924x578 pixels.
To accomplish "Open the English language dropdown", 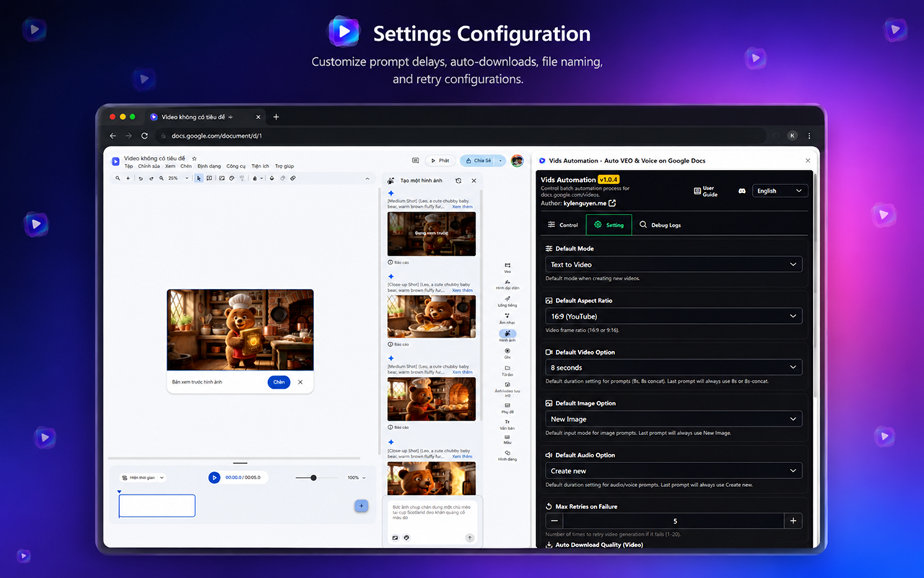I will click(x=780, y=191).
